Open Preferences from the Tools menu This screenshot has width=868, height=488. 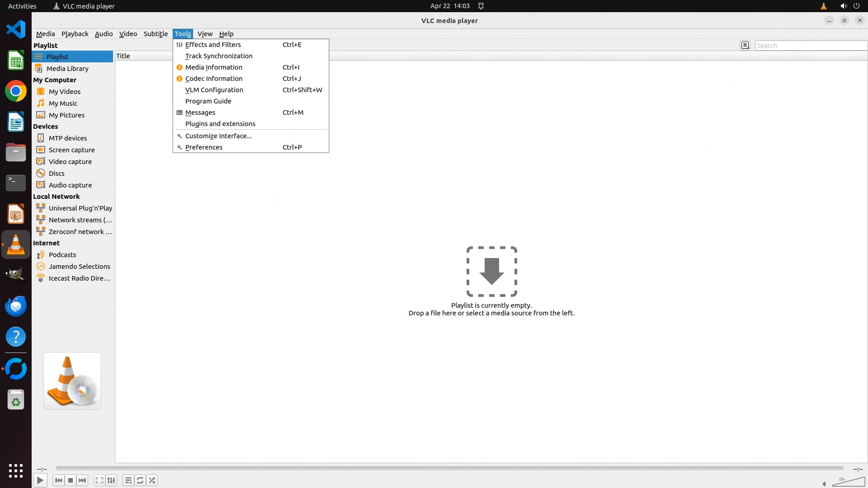(203, 147)
